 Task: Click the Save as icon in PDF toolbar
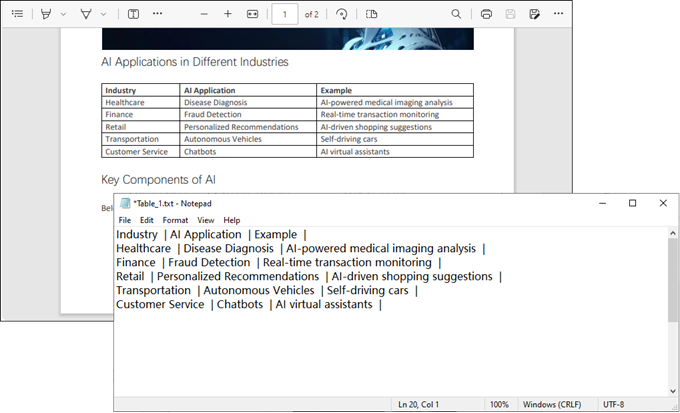(534, 14)
